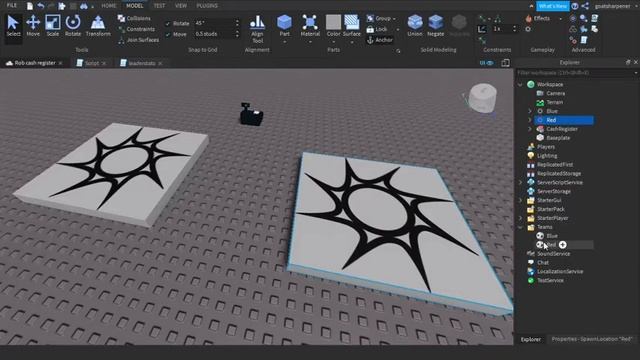
Task: Click the device emulator icon above viewport
Action: (x=505, y=63)
